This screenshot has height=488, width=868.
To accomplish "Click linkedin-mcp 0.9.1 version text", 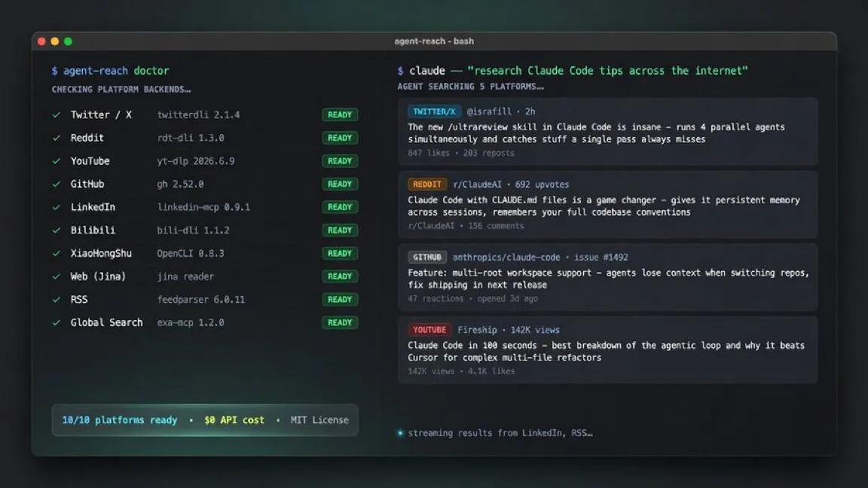I will pos(203,207).
